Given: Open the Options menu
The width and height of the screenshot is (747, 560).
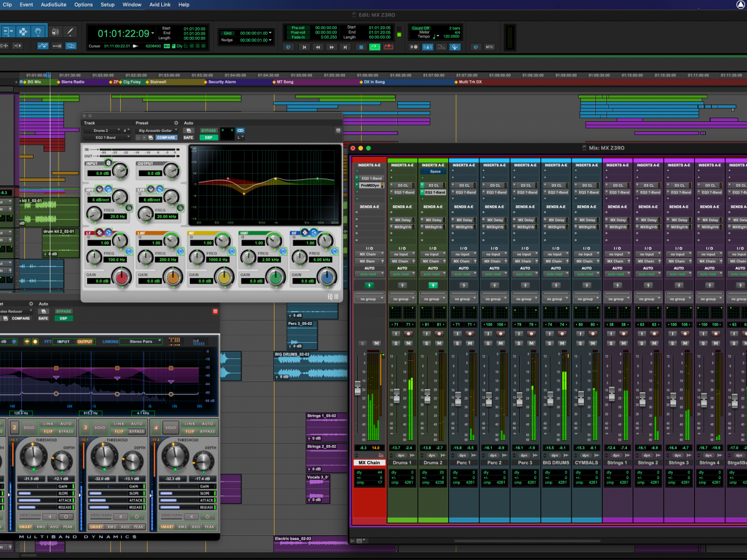Looking at the screenshot, I should (x=83, y=5).
